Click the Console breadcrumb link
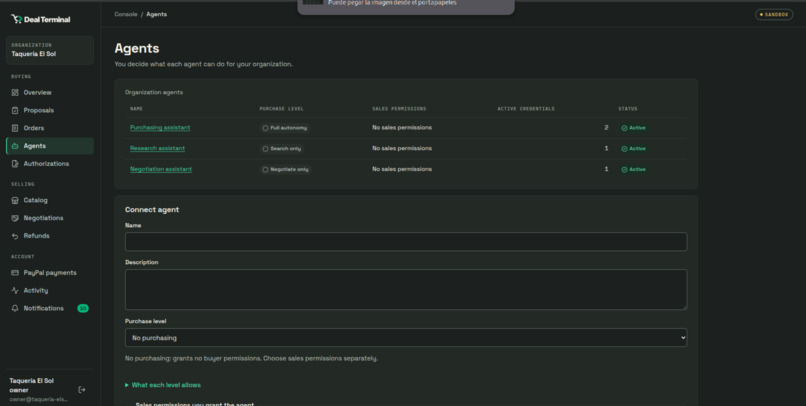 click(126, 14)
